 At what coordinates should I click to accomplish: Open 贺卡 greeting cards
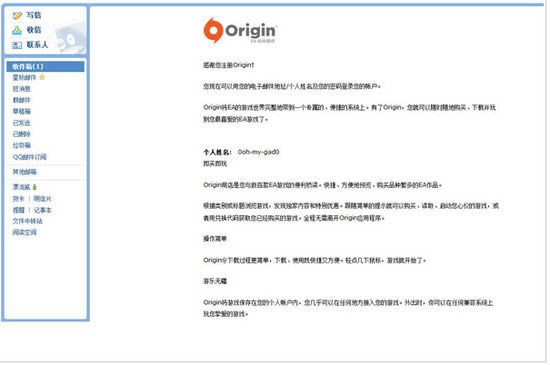click(x=18, y=199)
